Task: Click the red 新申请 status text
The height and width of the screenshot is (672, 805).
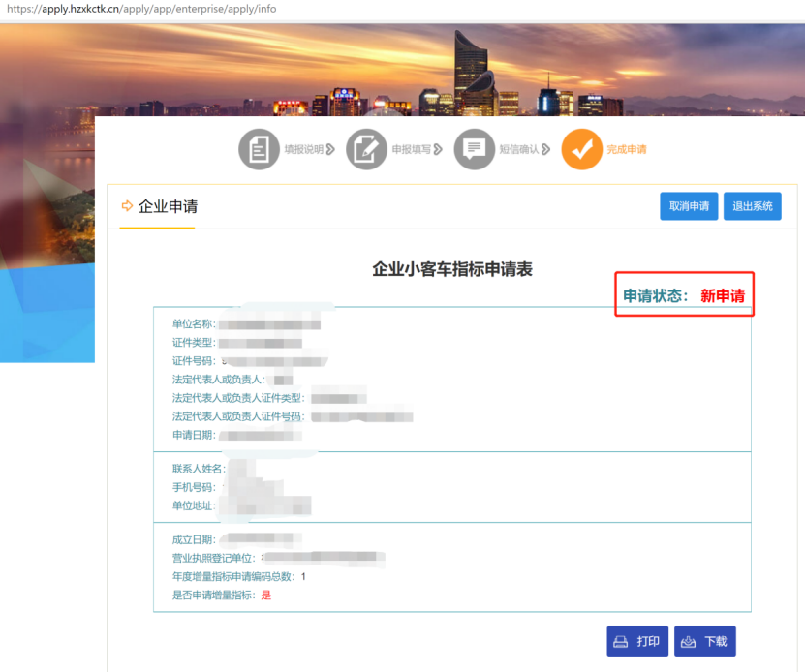Action: coord(723,296)
